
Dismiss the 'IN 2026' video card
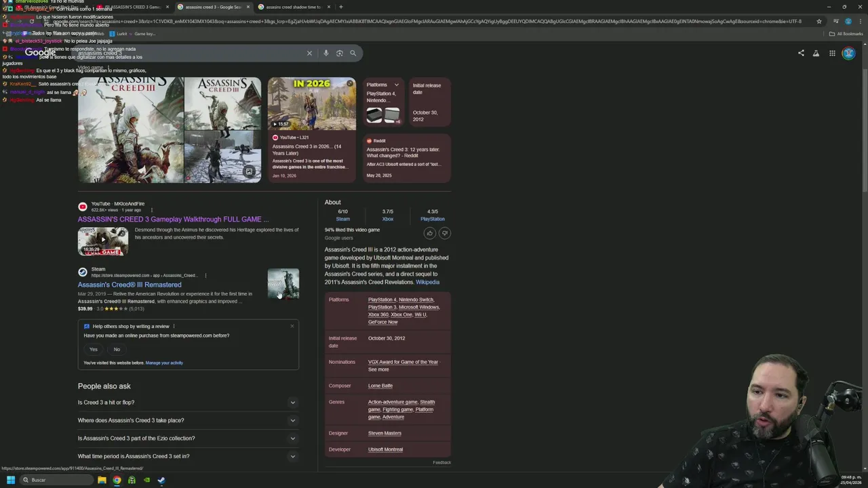(x=350, y=83)
